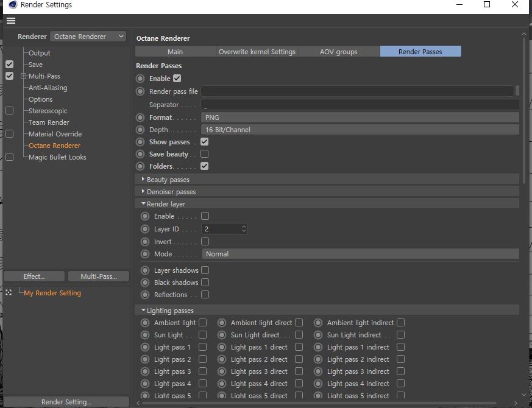Click the animation dot beside Mode

145,254
